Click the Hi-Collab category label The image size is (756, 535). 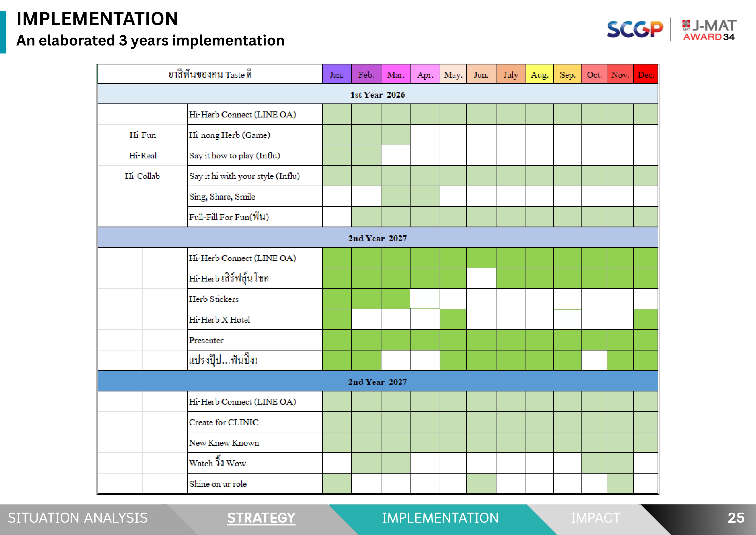click(142, 176)
